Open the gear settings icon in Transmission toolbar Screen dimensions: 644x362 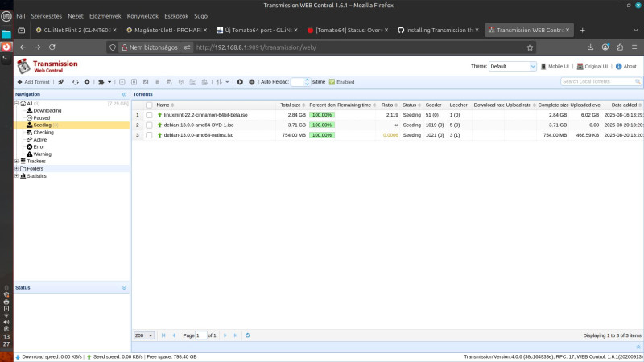point(87,82)
